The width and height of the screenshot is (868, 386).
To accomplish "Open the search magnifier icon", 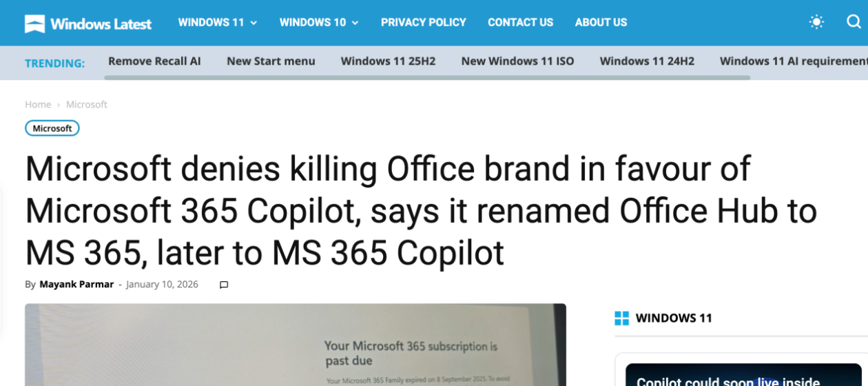I will click(854, 22).
